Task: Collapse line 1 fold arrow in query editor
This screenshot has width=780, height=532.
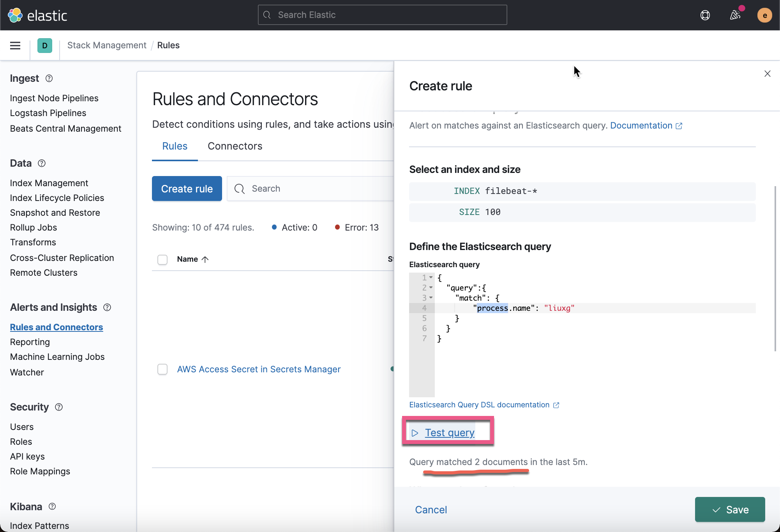Action: [431, 278]
